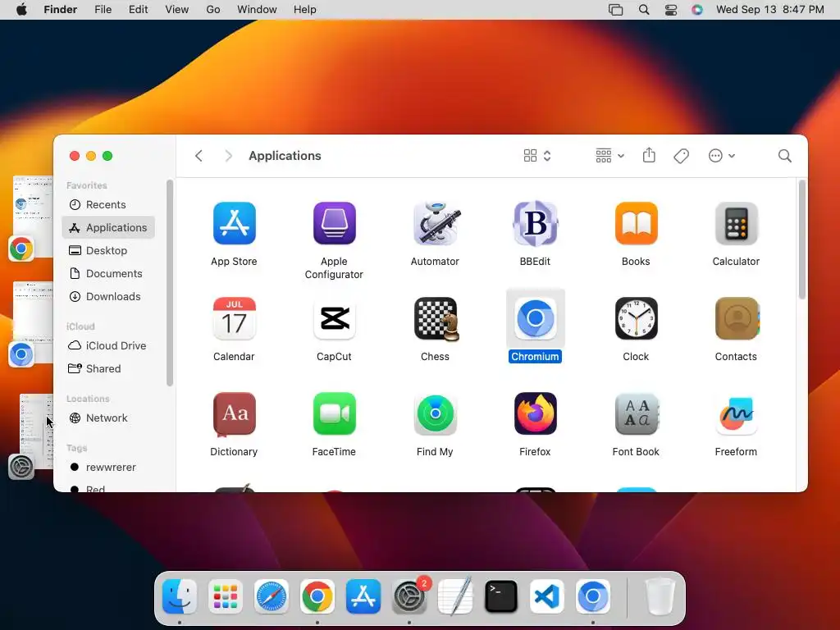Click the Share toolbar icon

coord(649,155)
